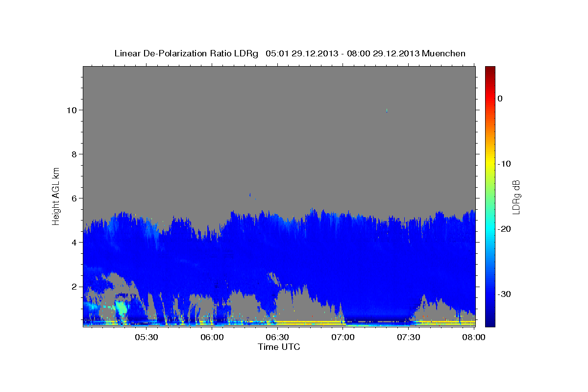Click the colorbar label '-20'

point(505,229)
